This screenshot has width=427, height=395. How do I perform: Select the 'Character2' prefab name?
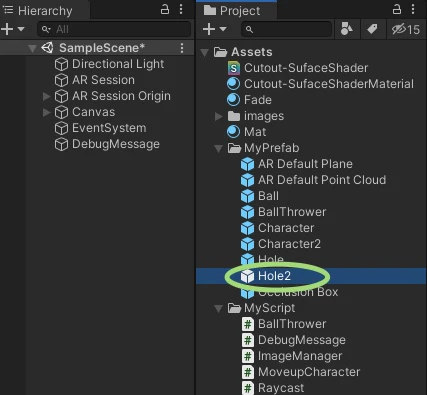(289, 244)
